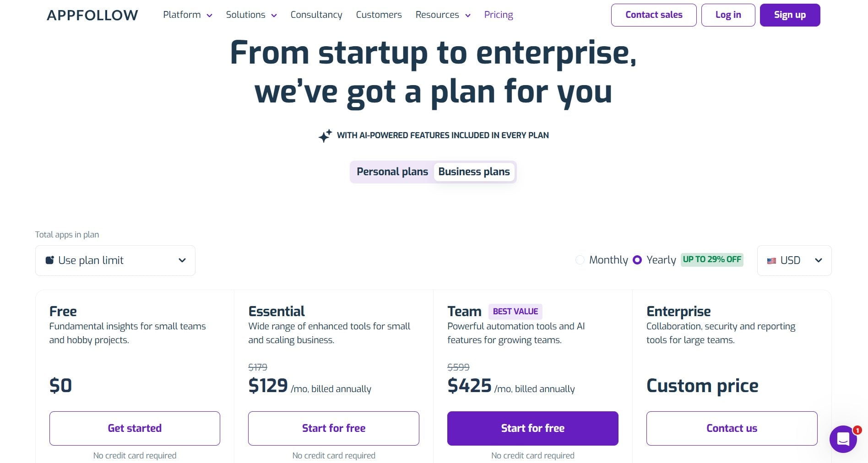
Task: Expand the Resources menu
Action: [x=442, y=15]
